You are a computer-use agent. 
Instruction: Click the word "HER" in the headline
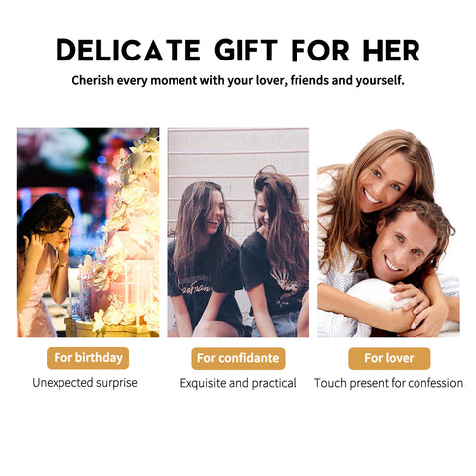(x=392, y=51)
